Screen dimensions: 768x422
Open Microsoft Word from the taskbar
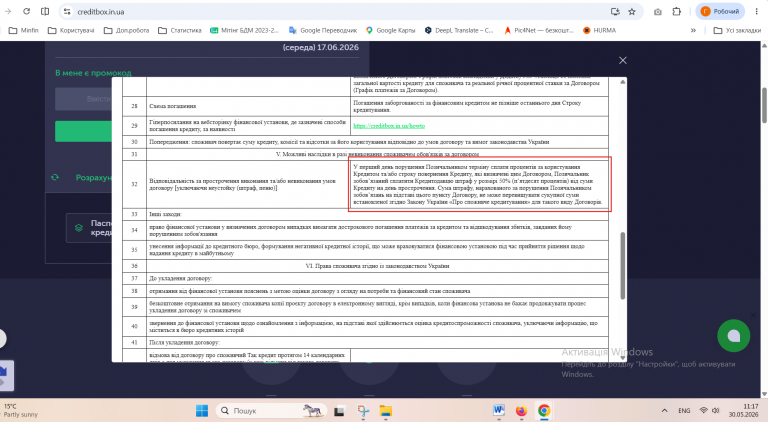(499, 411)
